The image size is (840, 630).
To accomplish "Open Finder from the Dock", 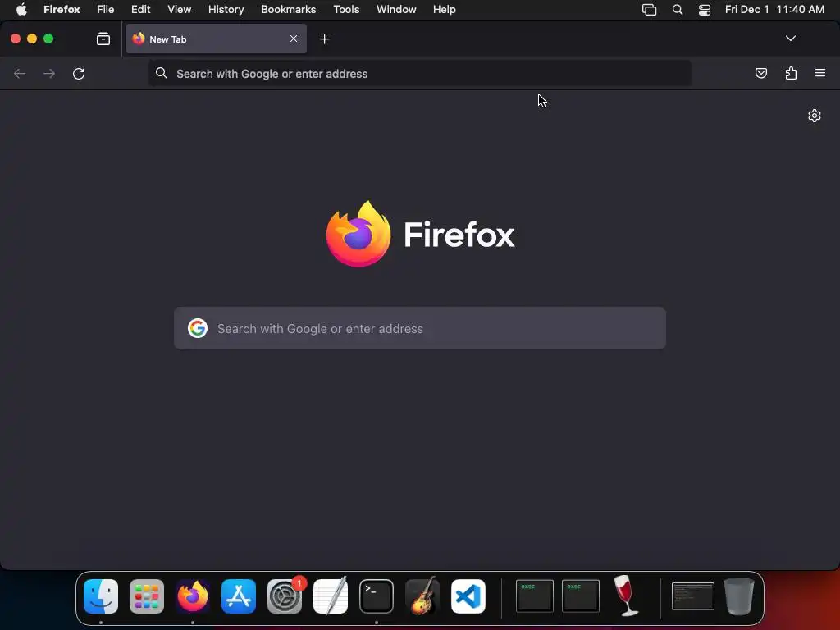I will (101, 596).
